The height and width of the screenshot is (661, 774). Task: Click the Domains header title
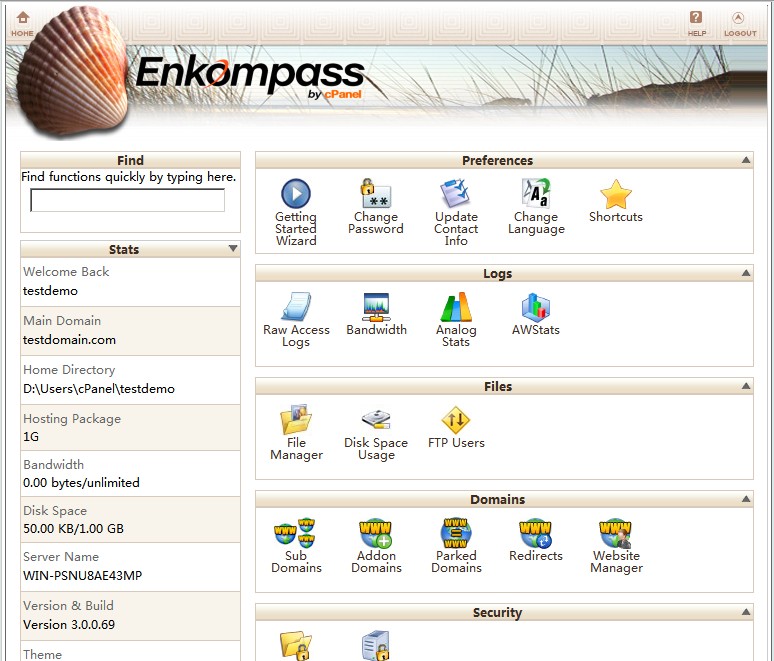click(498, 500)
